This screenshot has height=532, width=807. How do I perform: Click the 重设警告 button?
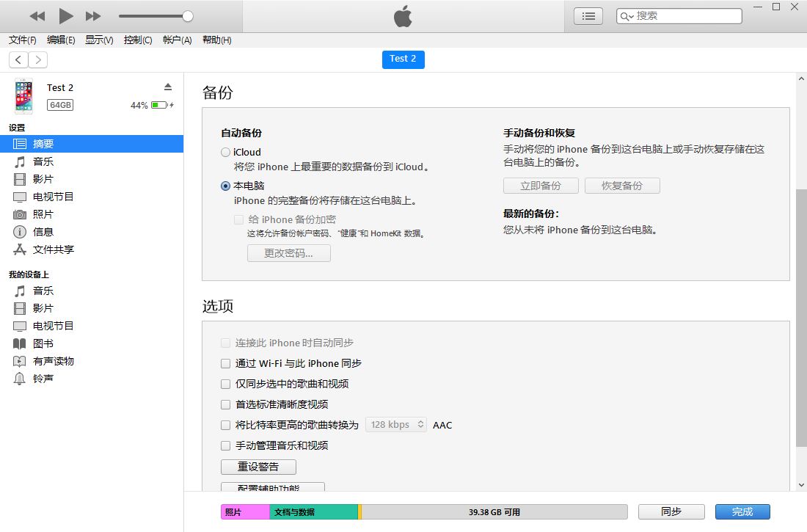tap(258, 467)
